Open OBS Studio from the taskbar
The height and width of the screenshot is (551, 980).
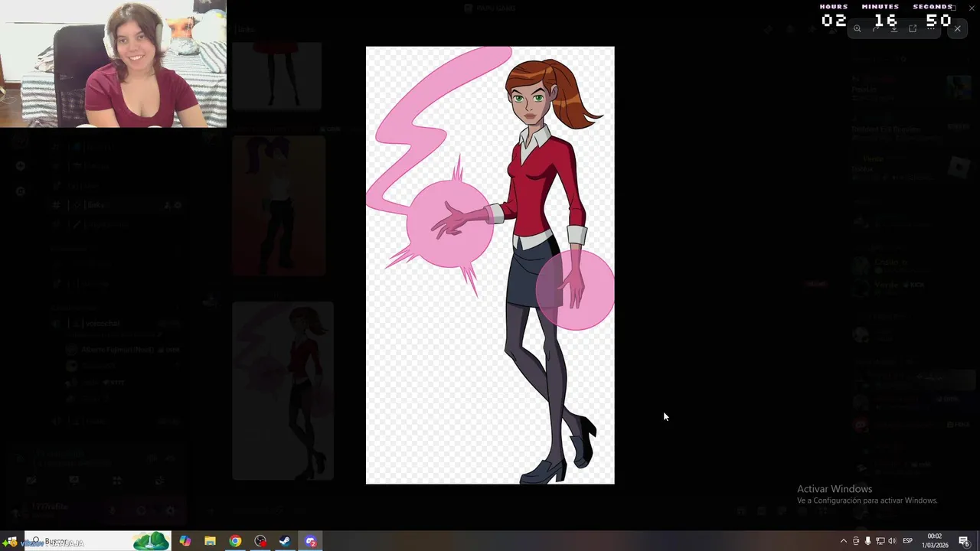tap(260, 541)
